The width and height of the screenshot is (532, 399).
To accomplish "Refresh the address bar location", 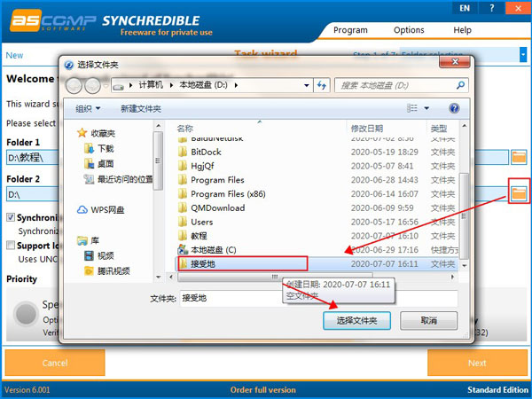I will click(321, 85).
